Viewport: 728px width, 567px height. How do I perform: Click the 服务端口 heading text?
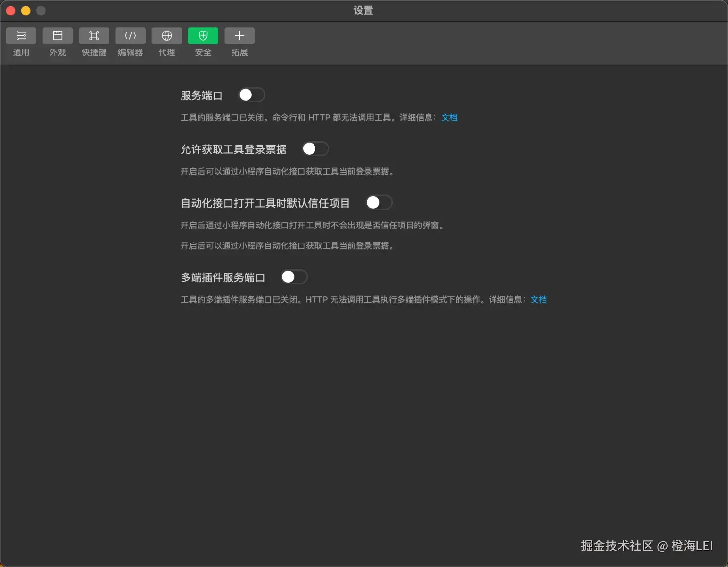201,96
